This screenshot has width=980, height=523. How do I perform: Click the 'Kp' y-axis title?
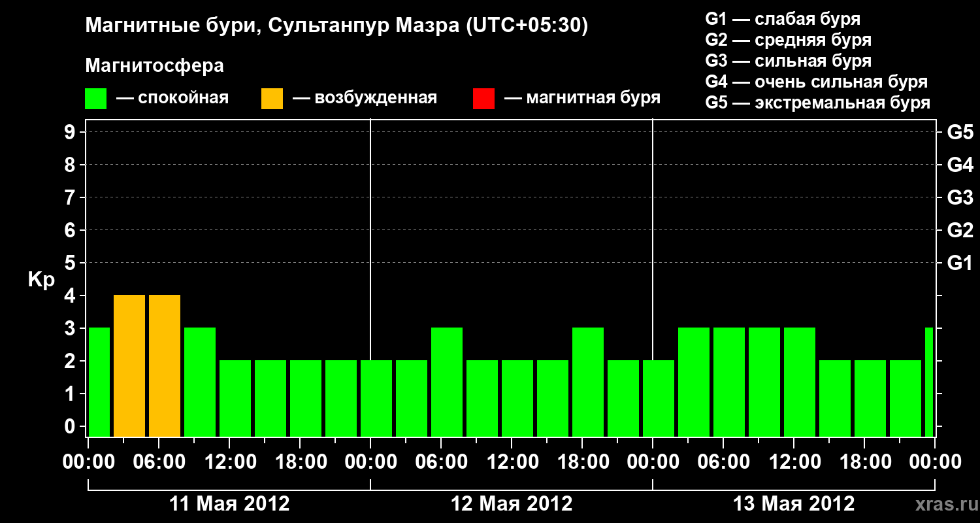(41, 280)
